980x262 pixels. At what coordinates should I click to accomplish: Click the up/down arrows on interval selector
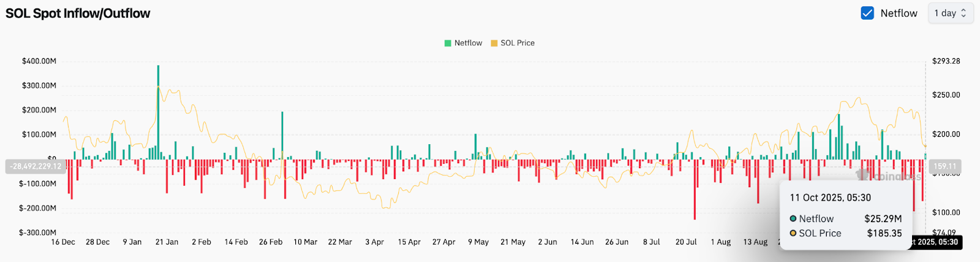coord(963,13)
